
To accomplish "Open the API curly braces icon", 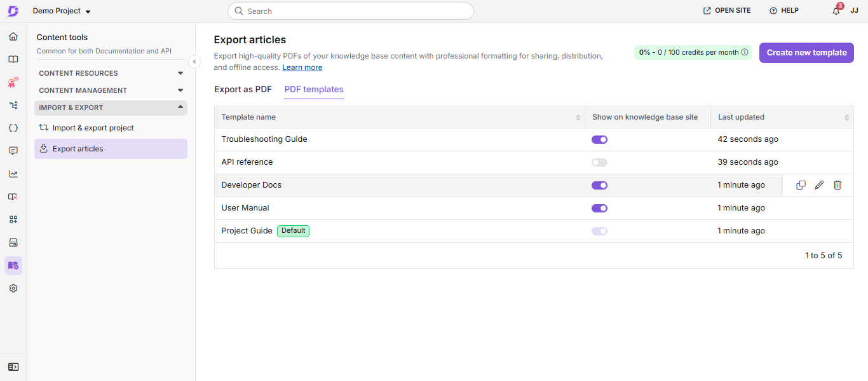I will click(x=13, y=128).
